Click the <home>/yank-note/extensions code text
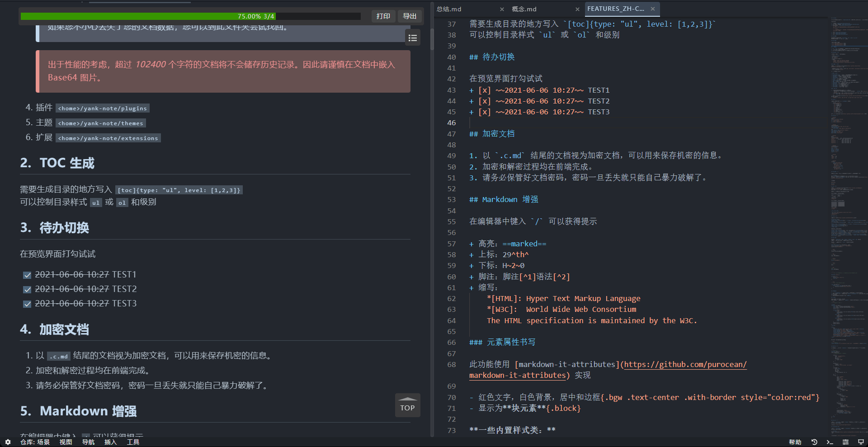 click(108, 138)
